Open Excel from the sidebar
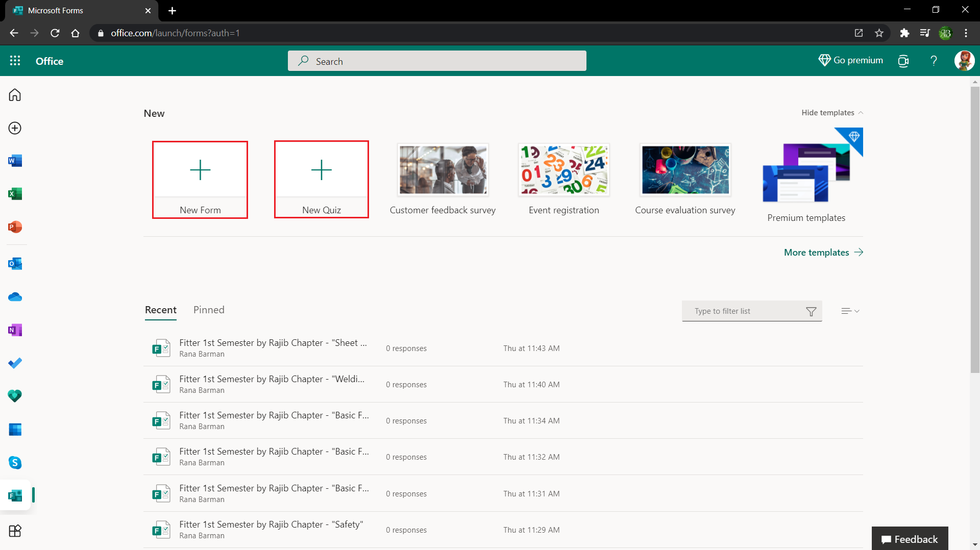This screenshot has height=550, width=980. pos(15,194)
